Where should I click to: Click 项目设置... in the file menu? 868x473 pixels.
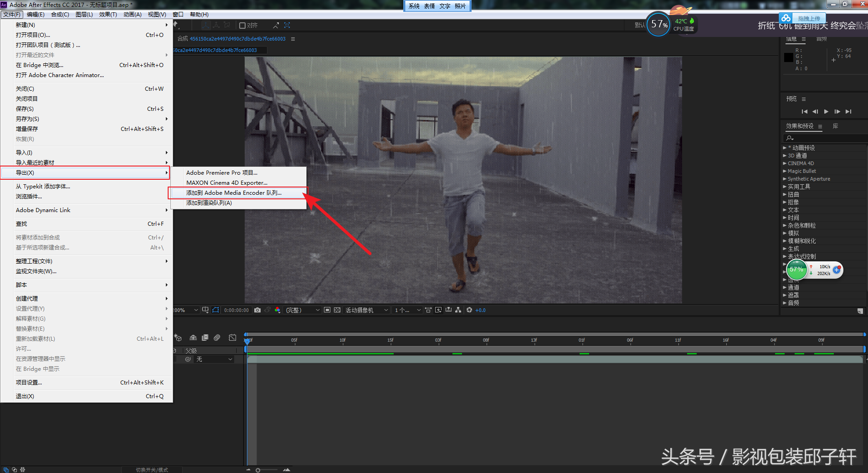(x=87, y=383)
